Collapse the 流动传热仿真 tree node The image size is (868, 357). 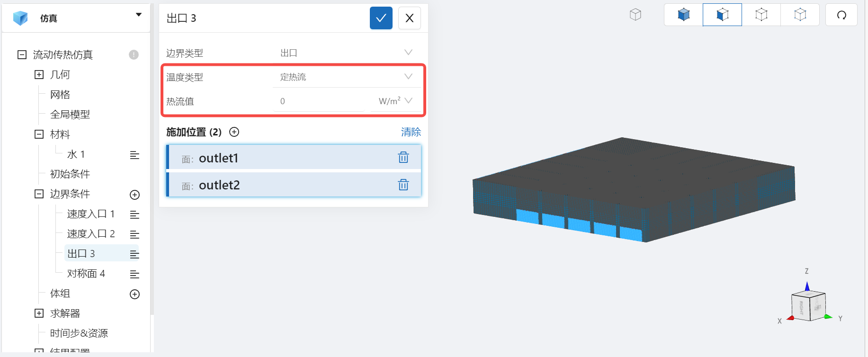click(22, 54)
